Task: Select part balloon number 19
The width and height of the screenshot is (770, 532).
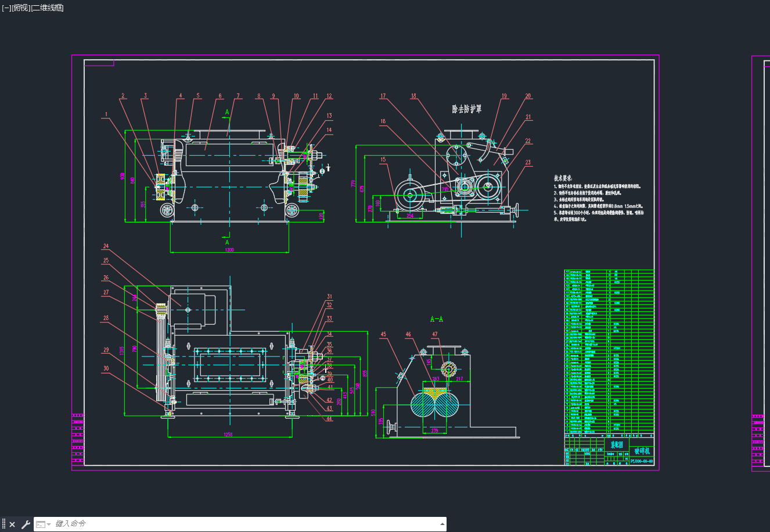Action: pos(504,96)
